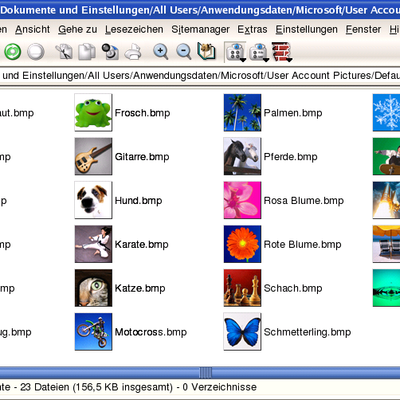The image size is (400, 400).
Task: Click the Rosa Blume.bmp file name
Action: coord(304,201)
